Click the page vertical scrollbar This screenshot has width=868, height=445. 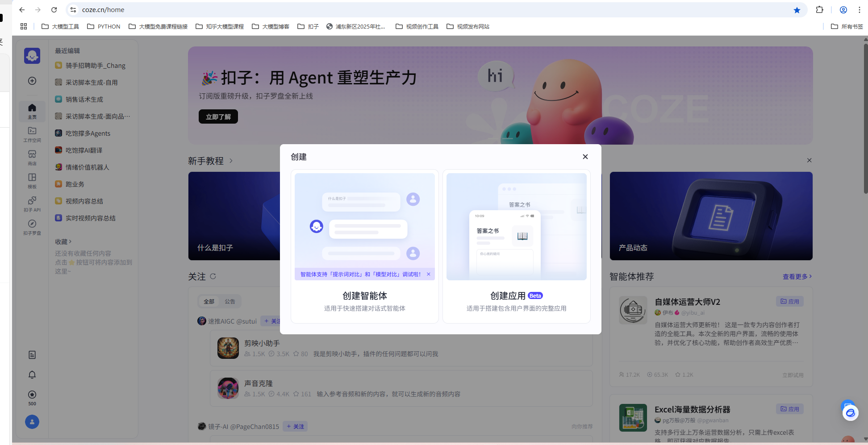(865, 118)
